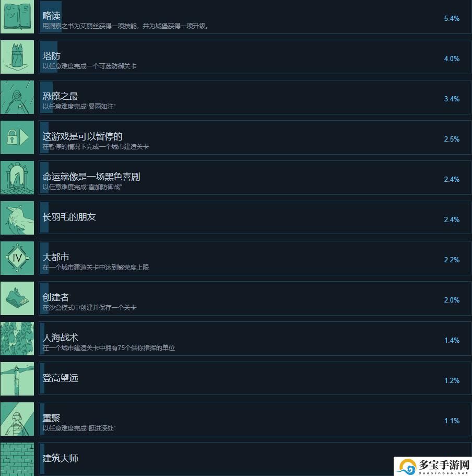Open the 这游戏是可以暂停的 achievement title
The height and width of the screenshot is (476, 472).
coord(82,136)
